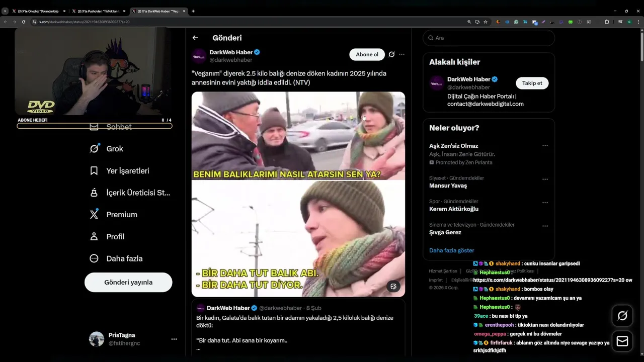The height and width of the screenshot is (362, 644).
Task: Click the Daha fazla göster link
Action: [451, 250]
